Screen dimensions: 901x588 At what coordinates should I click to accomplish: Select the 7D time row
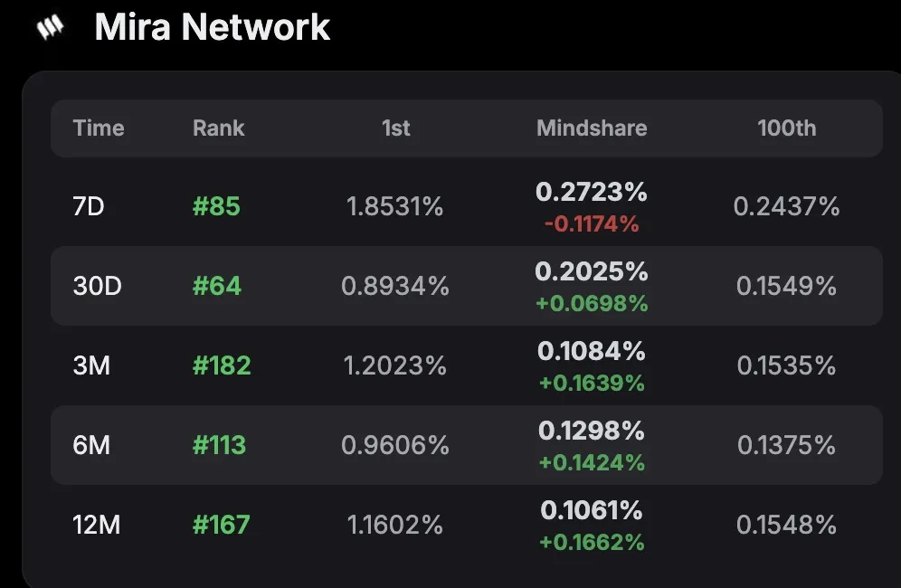89,207
